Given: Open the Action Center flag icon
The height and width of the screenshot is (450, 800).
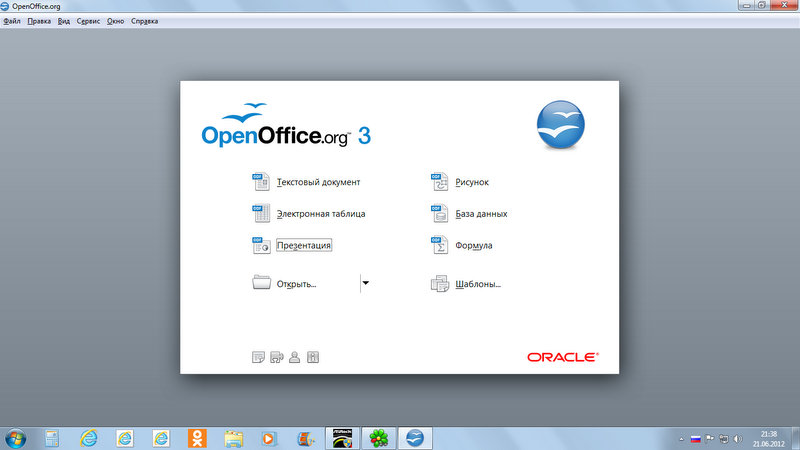Looking at the screenshot, I should (710, 438).
